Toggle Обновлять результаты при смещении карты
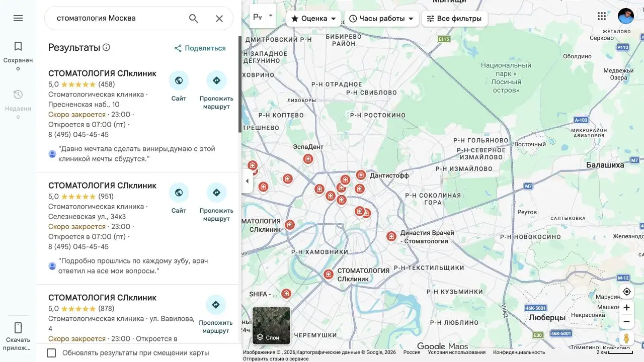The height and width of the screenshot is (362, 644). [51, 353]
